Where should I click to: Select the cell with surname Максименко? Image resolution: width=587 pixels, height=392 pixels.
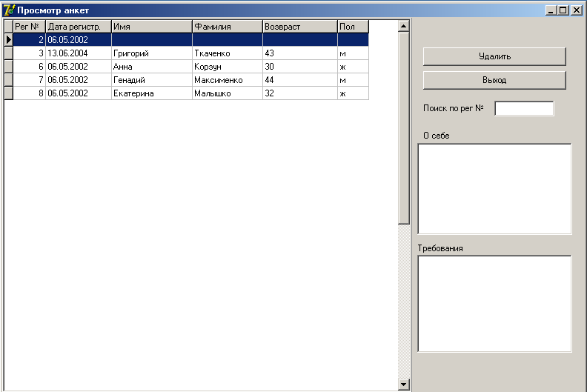click(x=227, y=80)
